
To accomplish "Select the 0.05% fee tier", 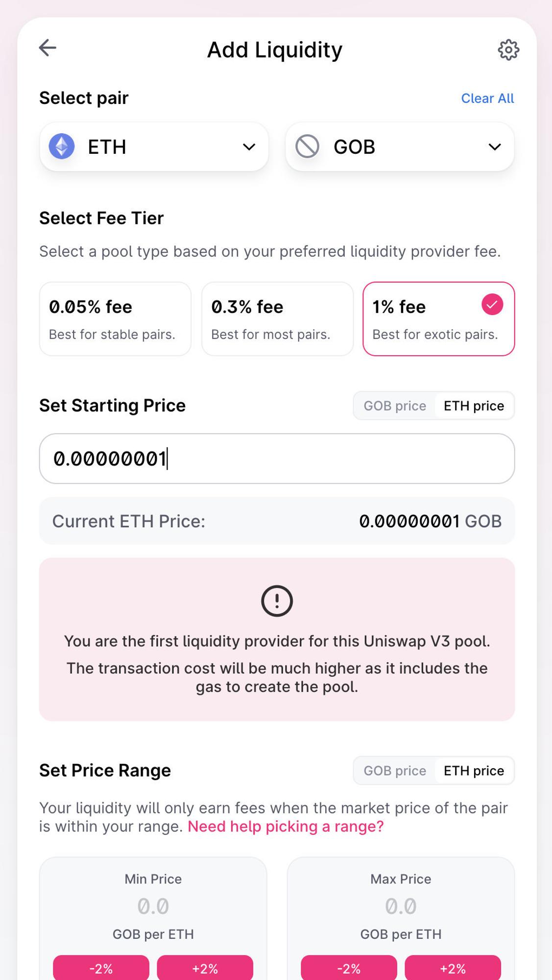I will click(115, 318).
